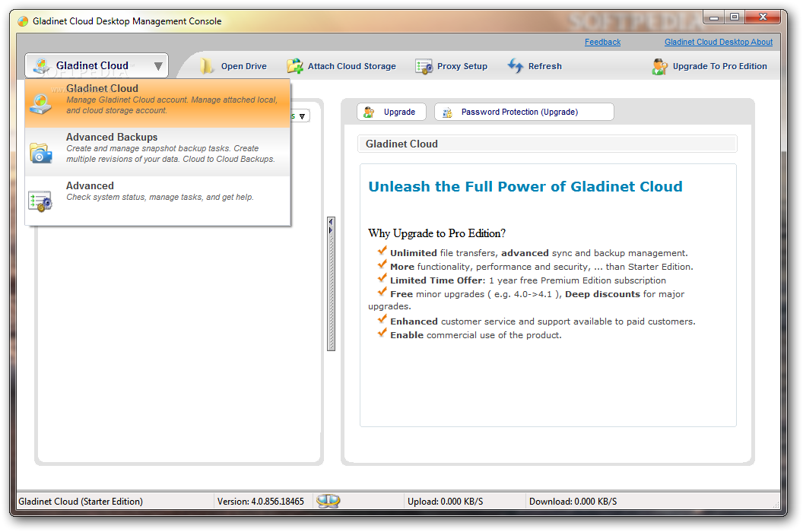Click the Proxy Setup icon
This screenshot has height=532, width=803.
(x=424, y=67)
